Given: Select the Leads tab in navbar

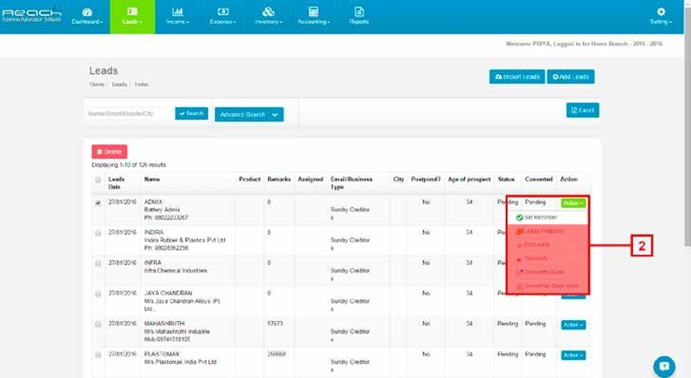Looking at the screenshot, I should click(132, 16).
